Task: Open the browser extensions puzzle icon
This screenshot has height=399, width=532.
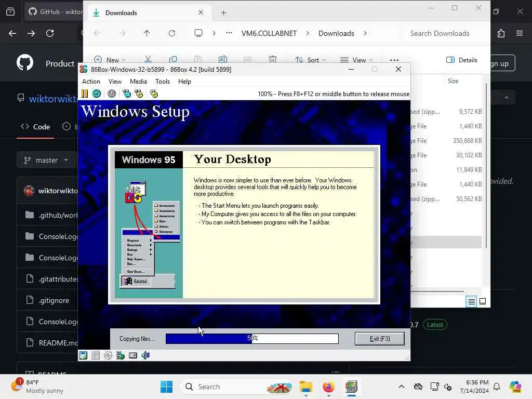Action: tap(501, 33)
